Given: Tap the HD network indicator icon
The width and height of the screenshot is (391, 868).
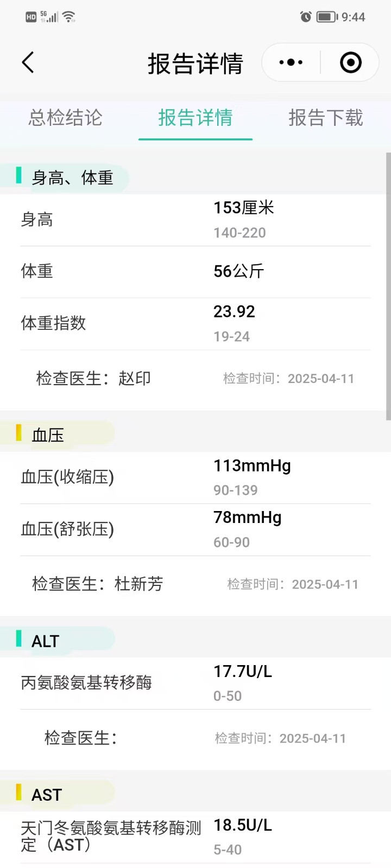Looking at the screenshot, I should coord(31,17).
